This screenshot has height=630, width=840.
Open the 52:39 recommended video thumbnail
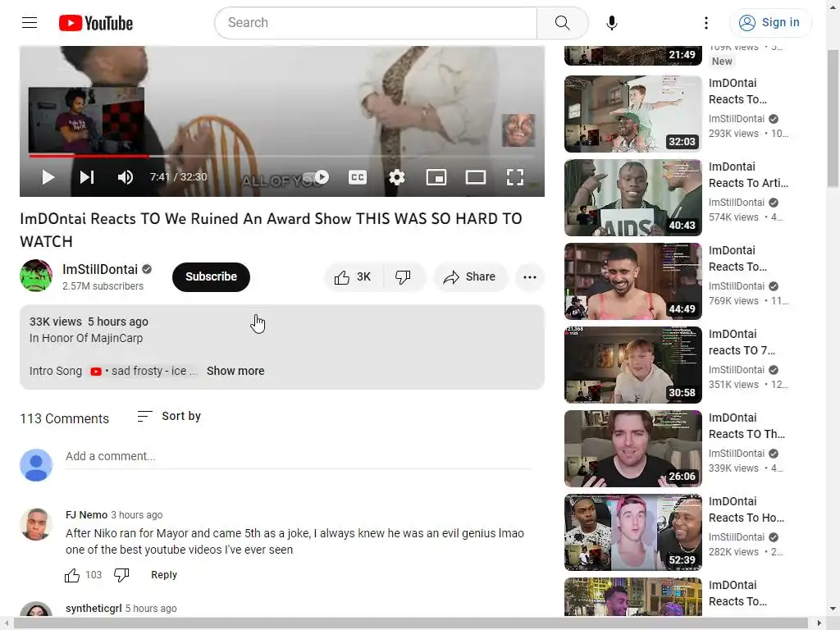[x=632, y=532]
